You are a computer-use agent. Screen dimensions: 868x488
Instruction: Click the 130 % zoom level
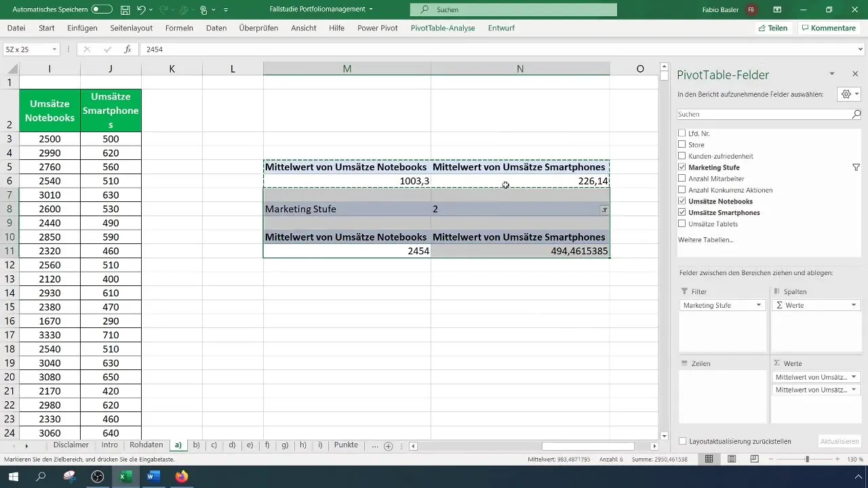point(854,460)
